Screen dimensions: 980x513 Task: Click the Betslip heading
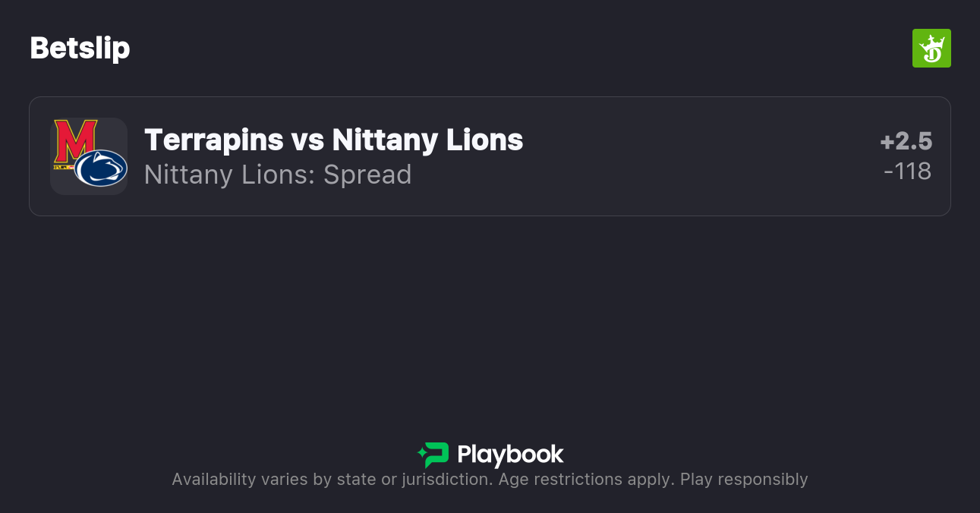(80, 49)
